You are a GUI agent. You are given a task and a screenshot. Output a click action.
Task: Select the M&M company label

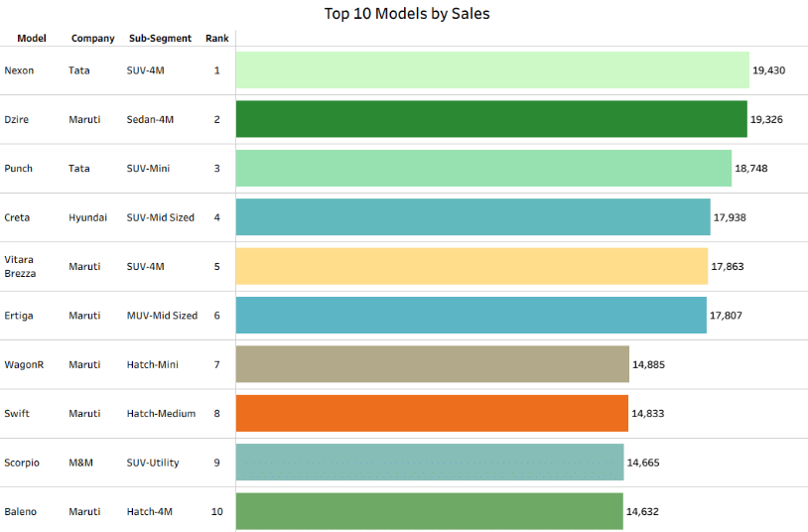(x=80, y=463)
